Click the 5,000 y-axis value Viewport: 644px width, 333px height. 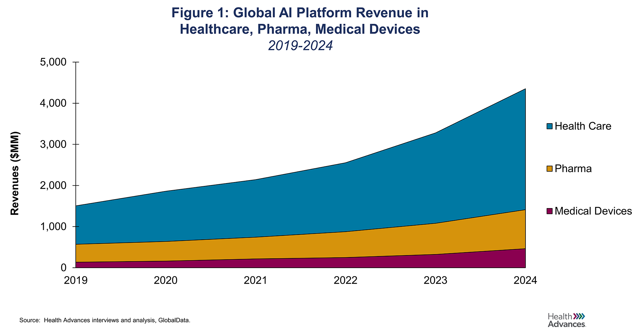tap(53, 62)
